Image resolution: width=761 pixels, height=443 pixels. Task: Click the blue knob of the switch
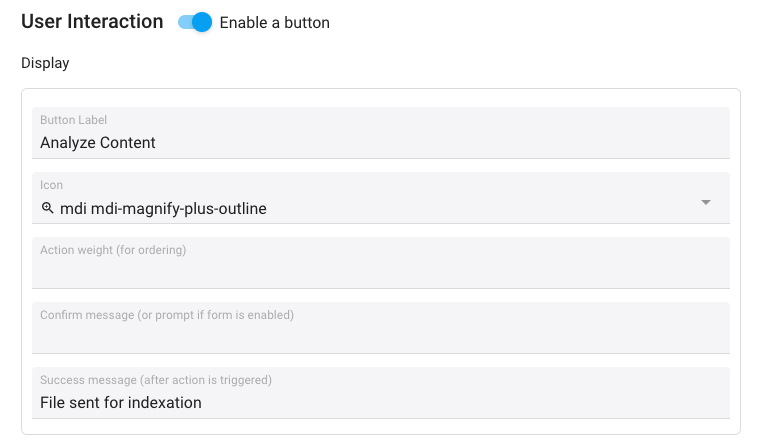202,22
